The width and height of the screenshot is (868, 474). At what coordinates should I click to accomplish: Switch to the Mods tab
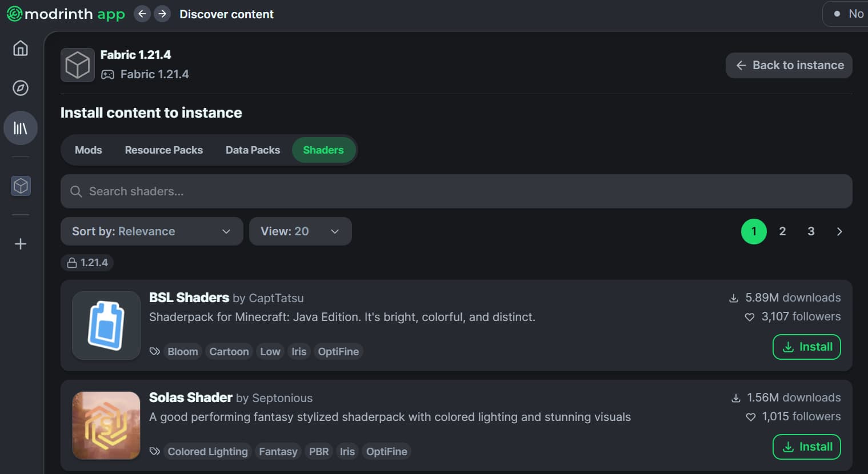89,150
